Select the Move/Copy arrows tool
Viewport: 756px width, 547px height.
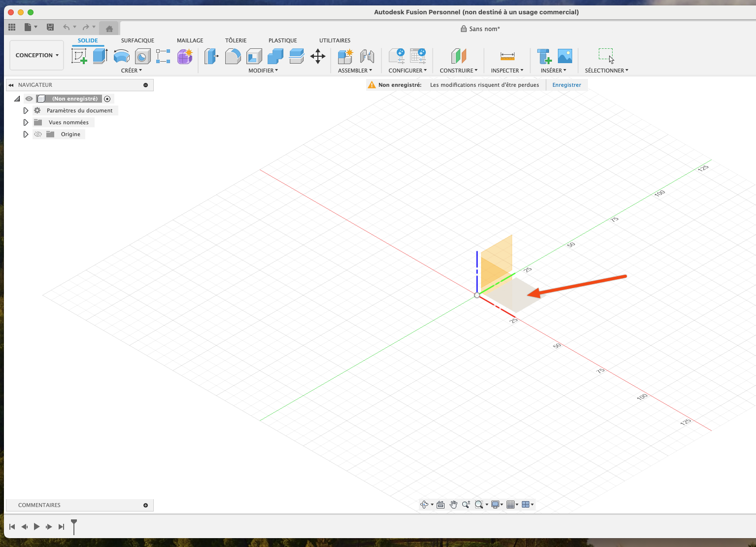tap(318, 56)
